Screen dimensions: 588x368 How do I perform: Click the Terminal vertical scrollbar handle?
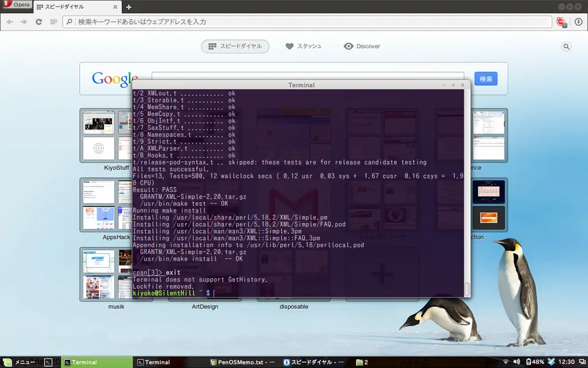click(467, 289)
